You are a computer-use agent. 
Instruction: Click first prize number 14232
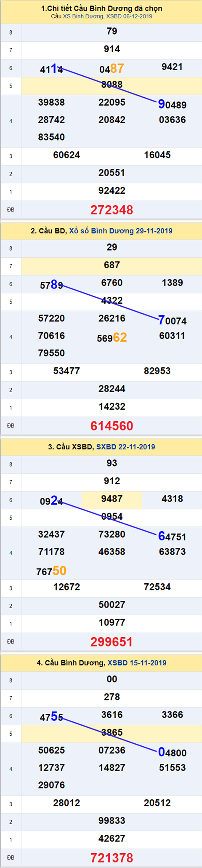tap(112, 406)
